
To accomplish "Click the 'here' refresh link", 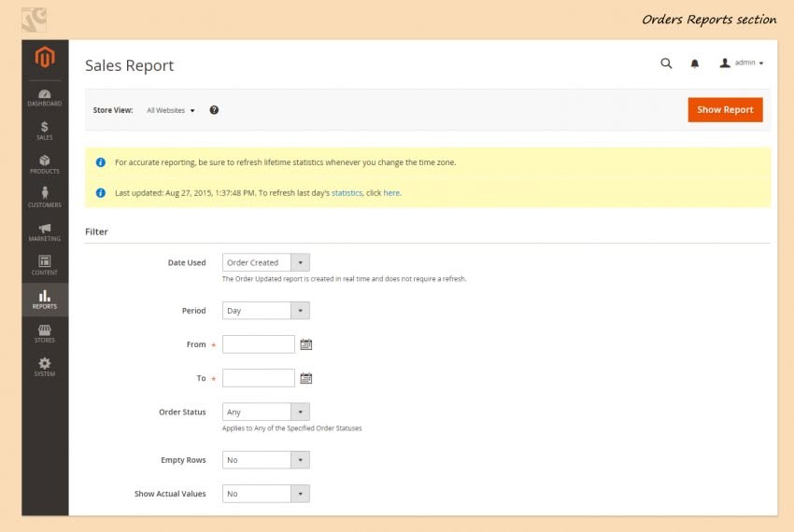I will [x=391, y=193].
